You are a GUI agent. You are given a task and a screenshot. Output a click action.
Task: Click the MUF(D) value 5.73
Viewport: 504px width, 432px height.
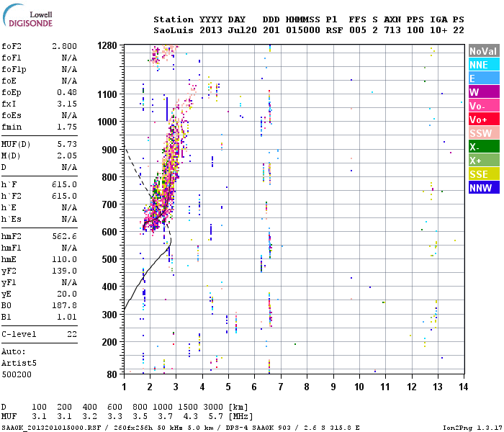(x=67, y=144)
